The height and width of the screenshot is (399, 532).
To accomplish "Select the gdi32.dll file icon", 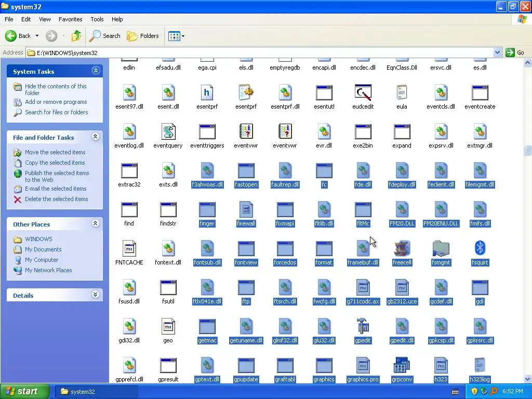I will point(129,326).
